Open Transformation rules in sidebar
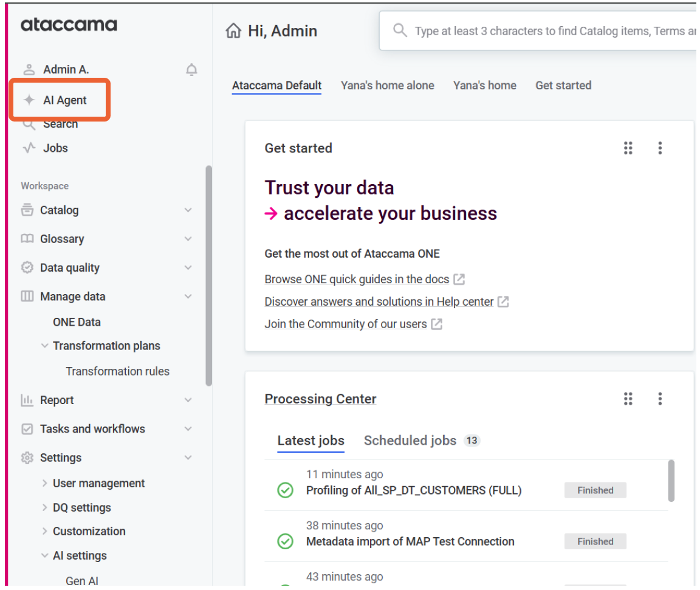700x590 pixels. tap(117, 371)
